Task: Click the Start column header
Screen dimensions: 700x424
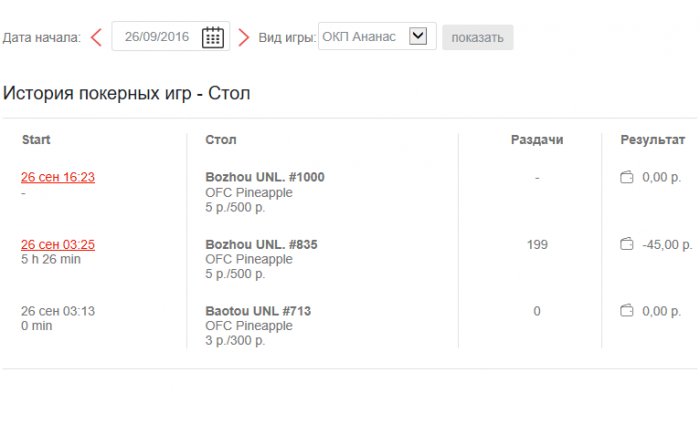Action: 36,140
